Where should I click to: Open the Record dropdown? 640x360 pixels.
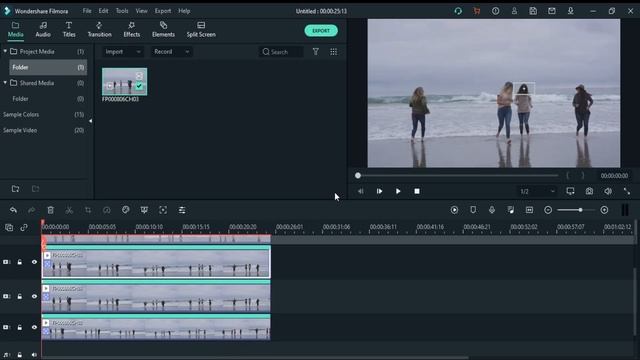tap(171, 52)
